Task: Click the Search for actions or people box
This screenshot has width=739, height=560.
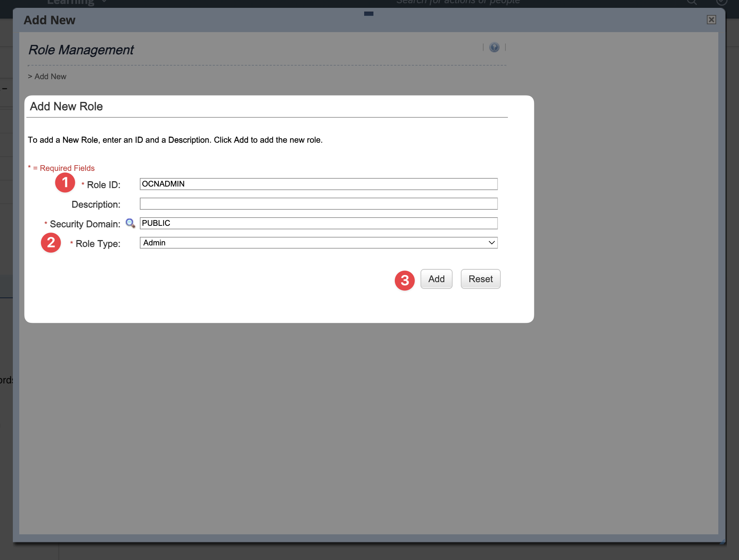Action: click(458, 2)
